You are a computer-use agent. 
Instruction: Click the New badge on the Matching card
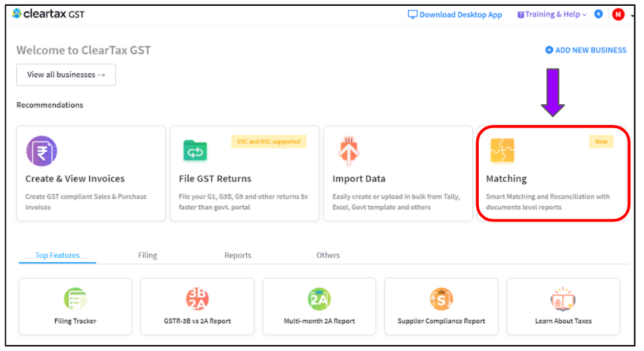(x=601, y=142)
